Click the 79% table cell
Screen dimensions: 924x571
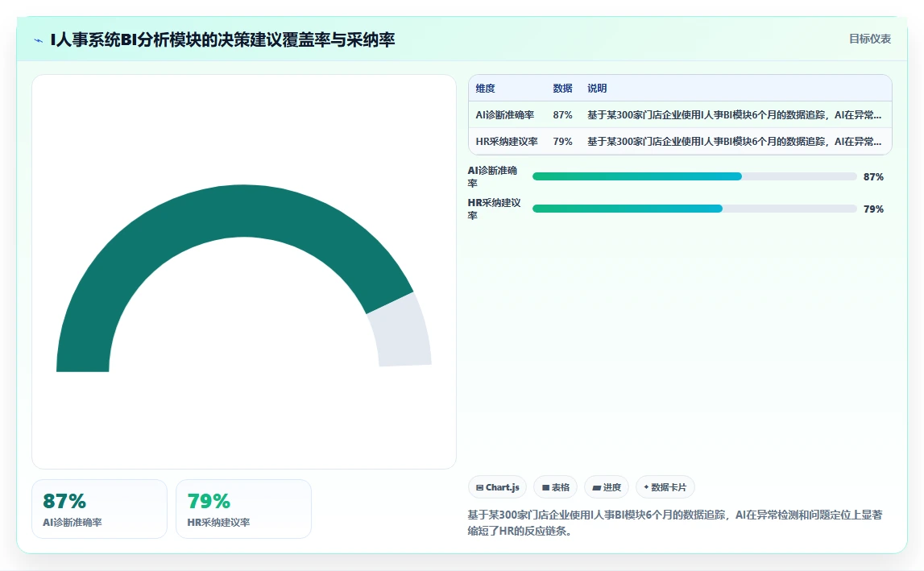(x=563, y=142)
